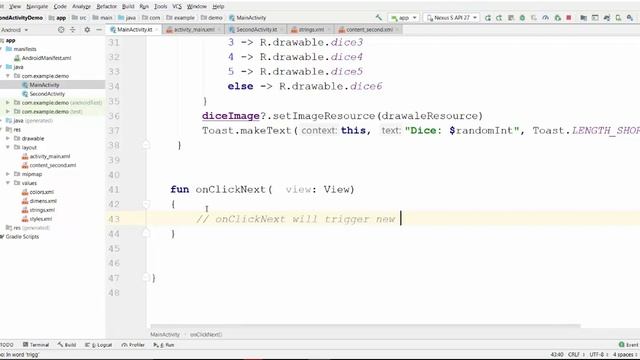Screen dimensions: 640x360
Task: Open the Help menu
Action: [x=218, y=7]
